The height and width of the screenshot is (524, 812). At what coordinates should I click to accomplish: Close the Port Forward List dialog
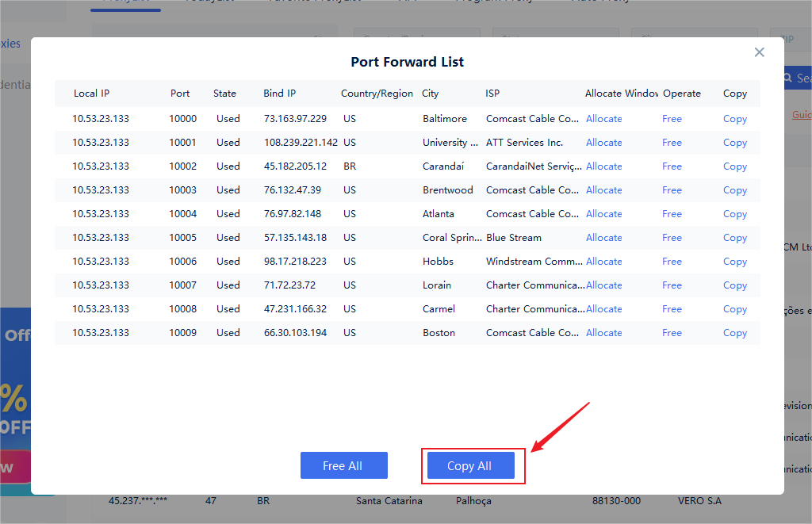tap(759, 52)
